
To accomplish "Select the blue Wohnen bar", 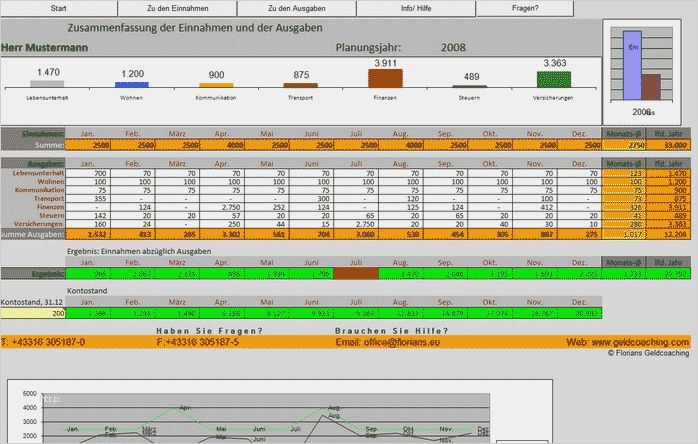I will (132, 85).
